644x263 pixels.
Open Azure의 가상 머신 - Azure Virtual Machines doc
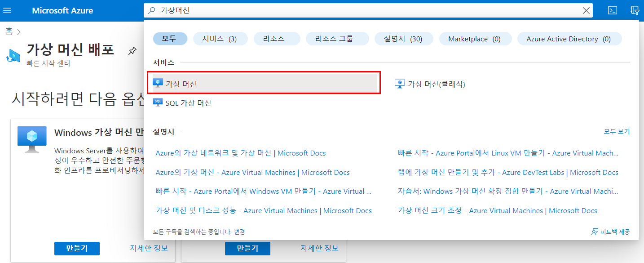[x=252, y=172]
